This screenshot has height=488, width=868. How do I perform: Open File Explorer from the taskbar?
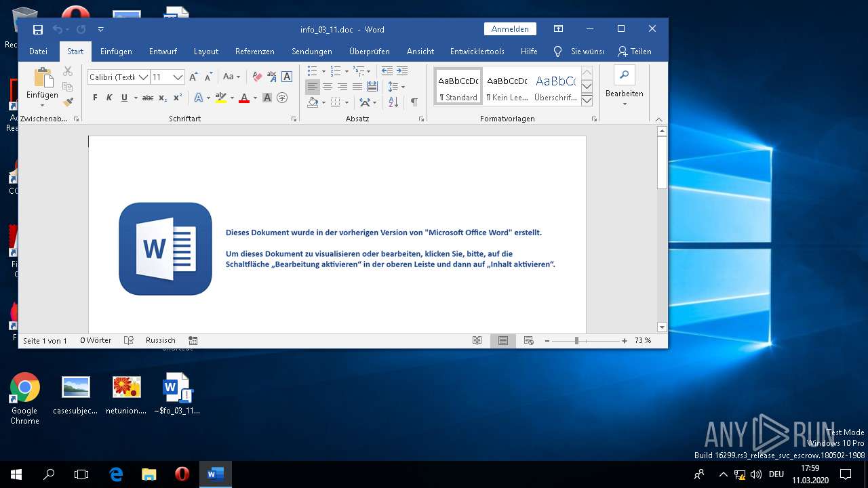tap(149, 474)
